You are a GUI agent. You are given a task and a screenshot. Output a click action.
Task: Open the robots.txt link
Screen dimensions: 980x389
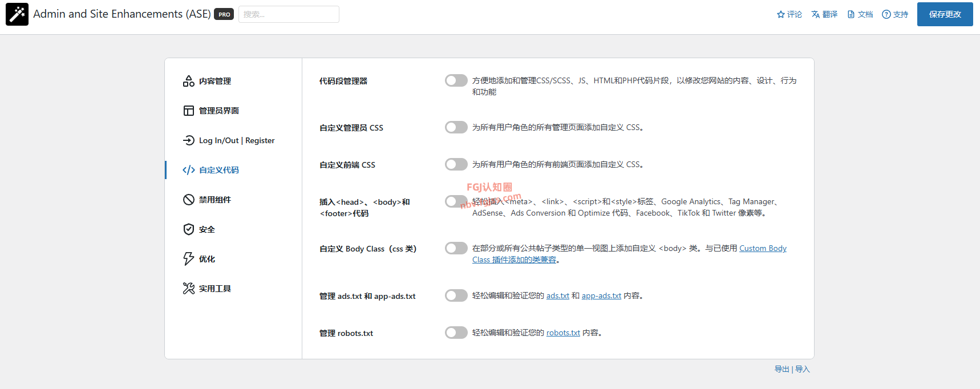click(x=563, y=333)
